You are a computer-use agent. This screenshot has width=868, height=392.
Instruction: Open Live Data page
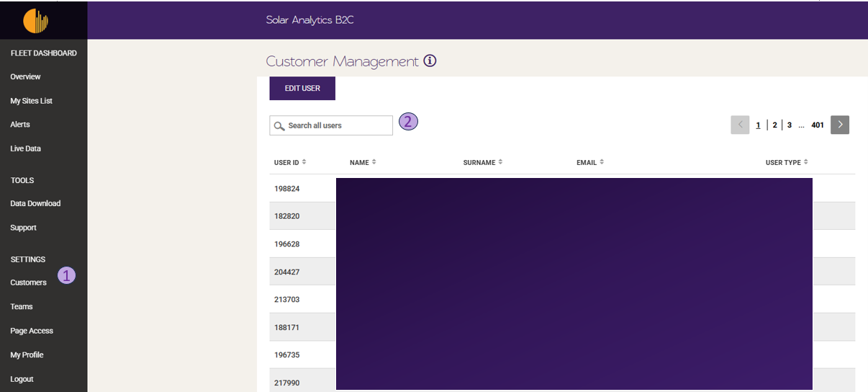[x=25, y=148]
